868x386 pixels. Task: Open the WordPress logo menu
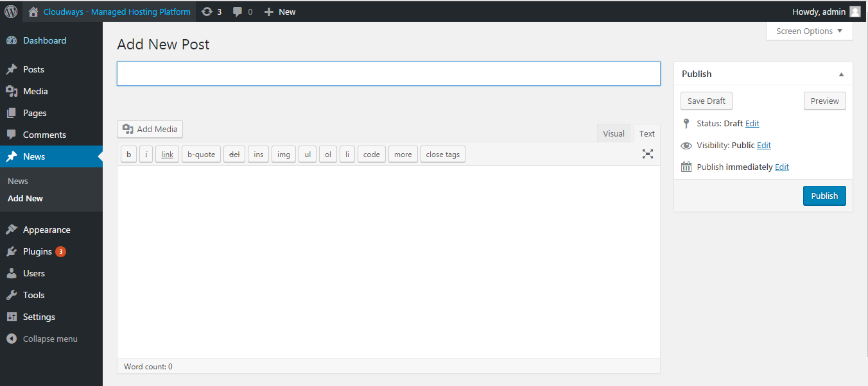coord(10,11)
